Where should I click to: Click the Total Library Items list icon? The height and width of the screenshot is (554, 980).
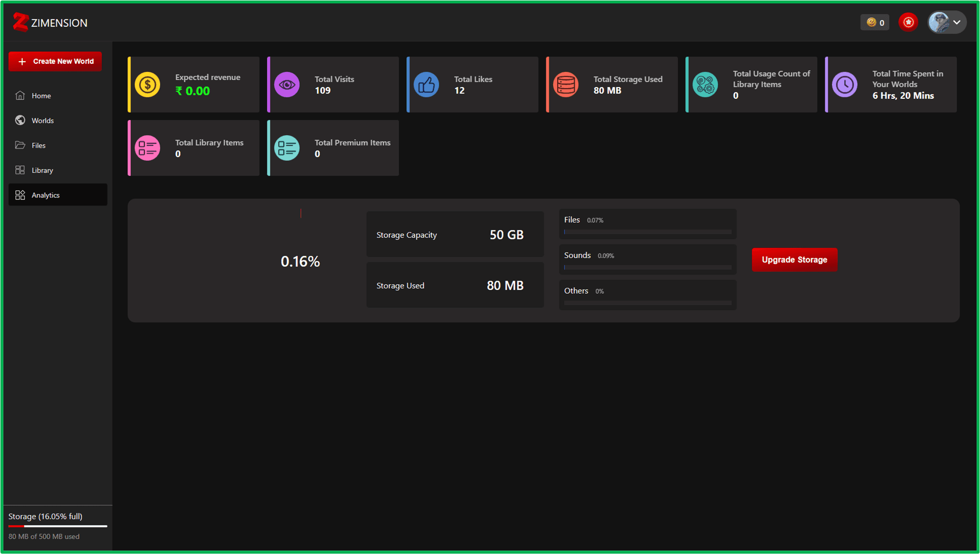[147, 148]
